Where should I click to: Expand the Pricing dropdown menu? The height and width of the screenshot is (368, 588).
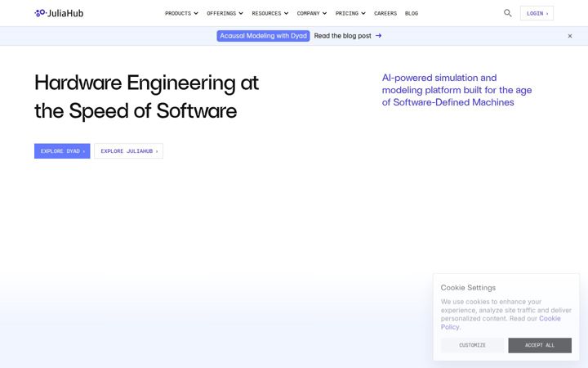click(350, 14)
